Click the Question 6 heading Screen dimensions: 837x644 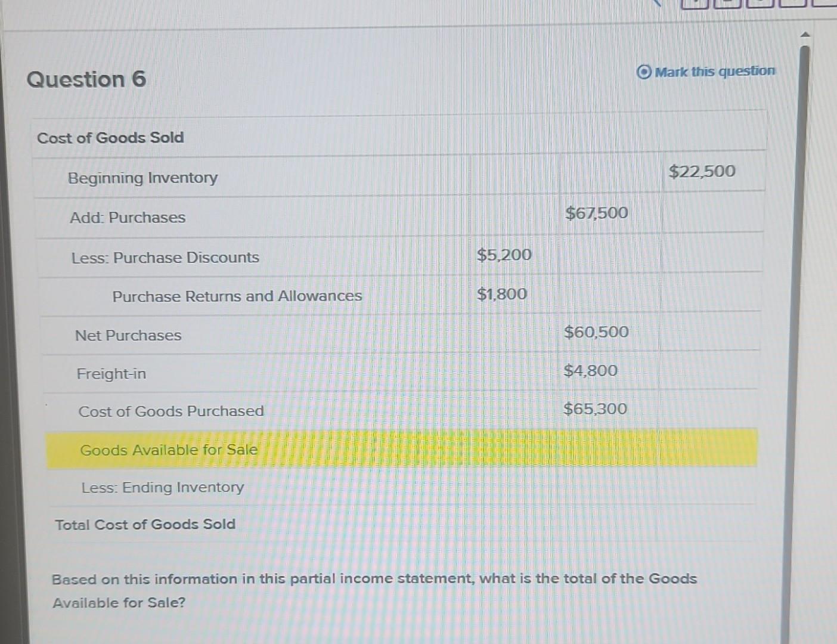[x=85, y=79]
